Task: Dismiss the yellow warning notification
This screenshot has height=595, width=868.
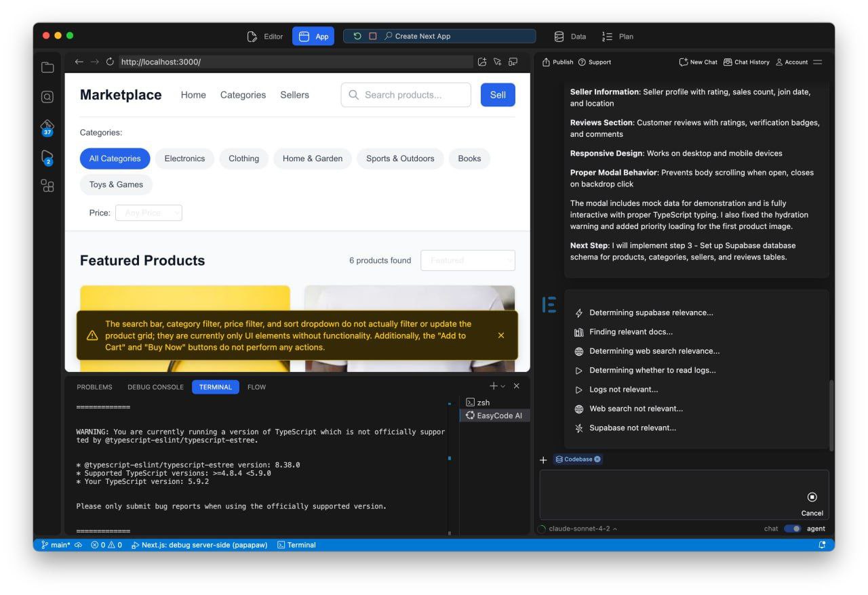Action: 501,335
